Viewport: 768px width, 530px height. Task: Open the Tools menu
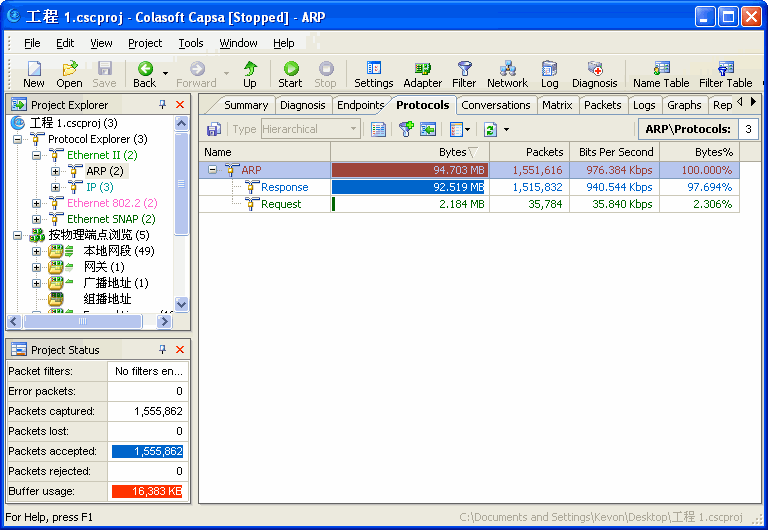191,43
